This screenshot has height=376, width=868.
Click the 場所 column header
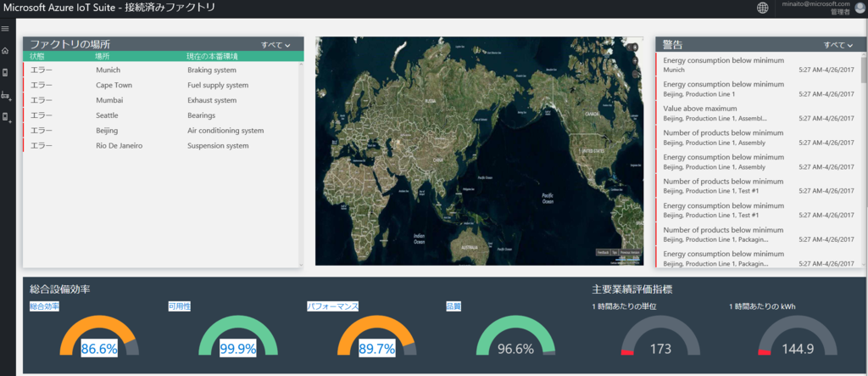coord(103,56)
